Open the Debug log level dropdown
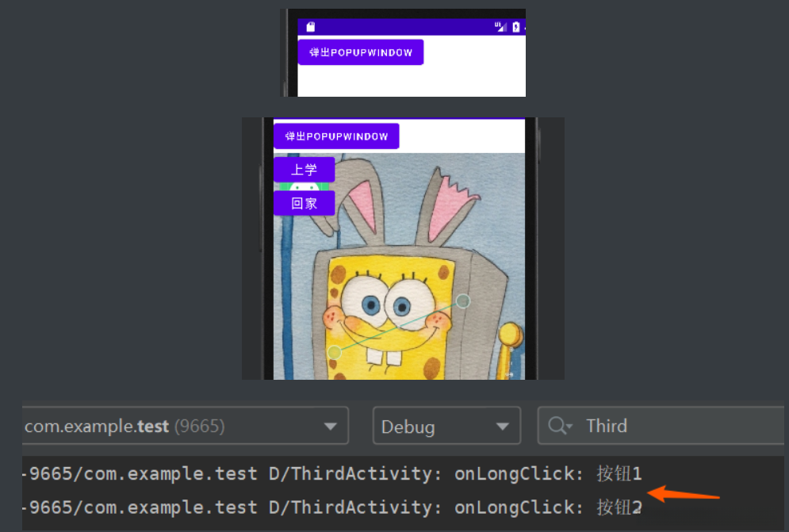 pyautogui.click(x=446, y=426)
